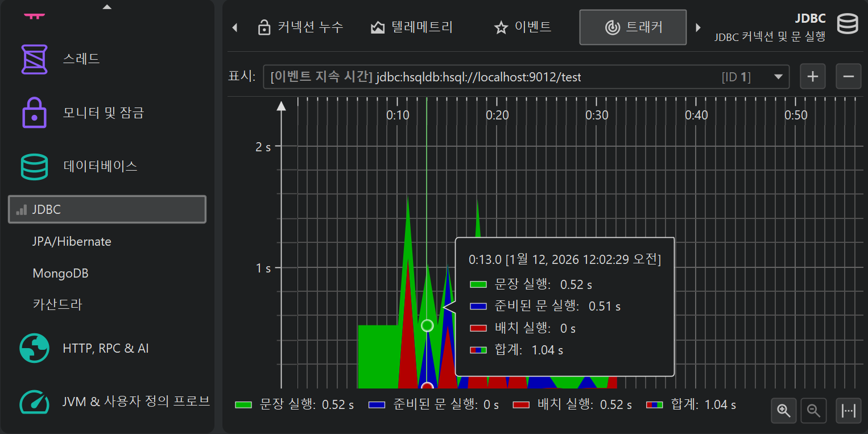The image size is (868, 434).
Task: Click the green cursor marker on the chart
Action: [x=427, y=326]
